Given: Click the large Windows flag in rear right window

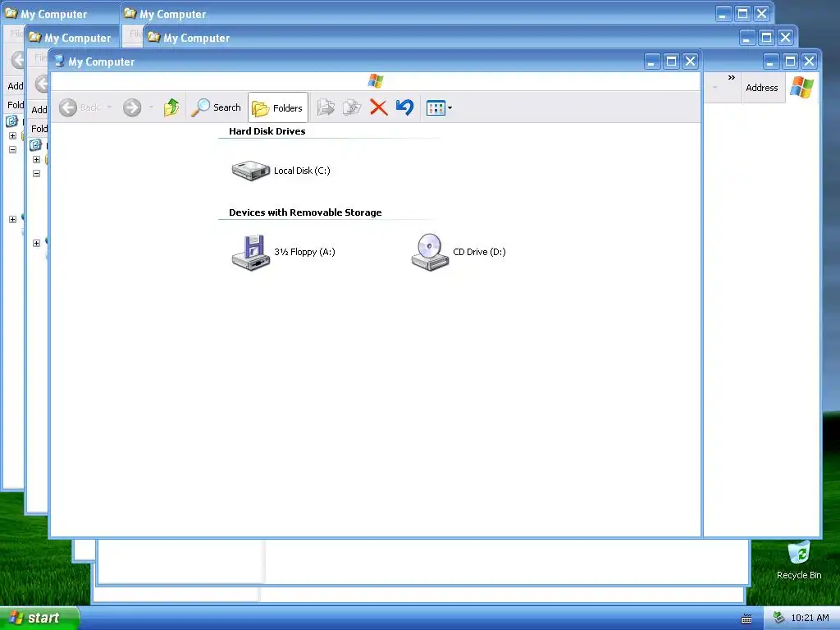Looking at the screenshot, I should pyautogui.click(x=801, y=87).
